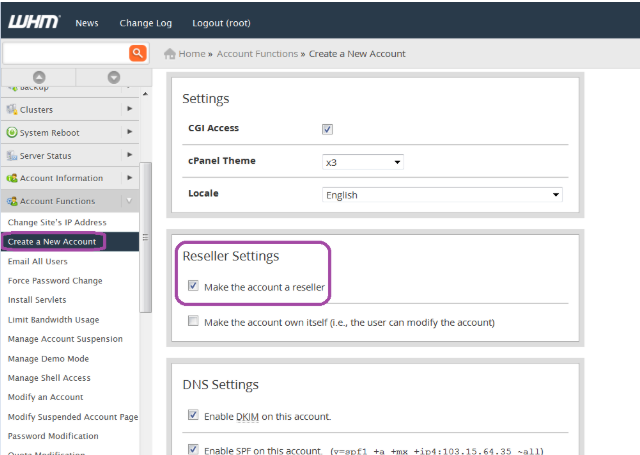The image size is (640, 455).
Task: Open Manage Shell Access
Action: click(49, 378)
